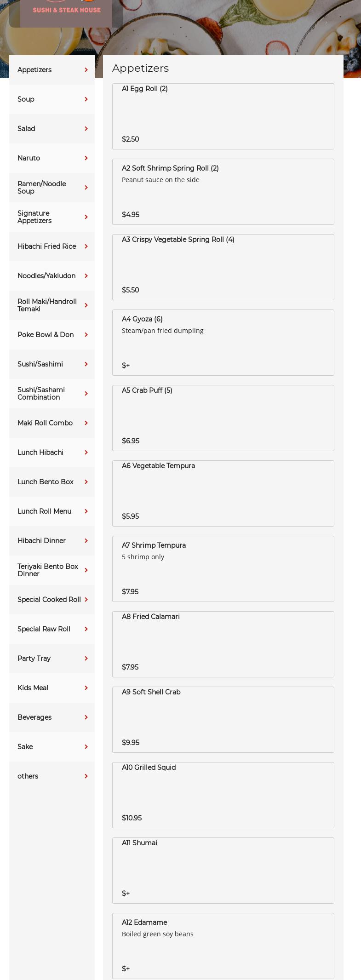Click the arrow icon next to Party Tray
Image resolution: width=361 pixels, height=980 pixels.
(86, 659)
